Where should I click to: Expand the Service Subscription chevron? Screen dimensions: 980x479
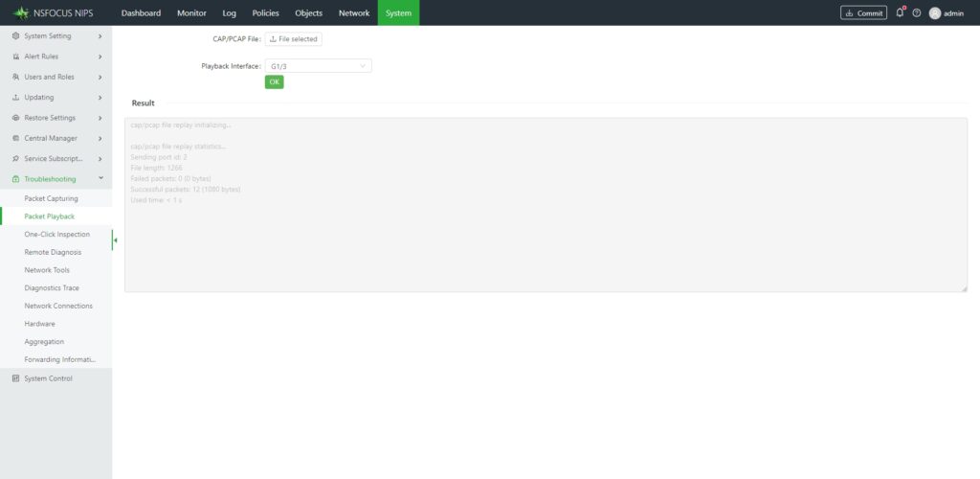[x=100, y=159]
